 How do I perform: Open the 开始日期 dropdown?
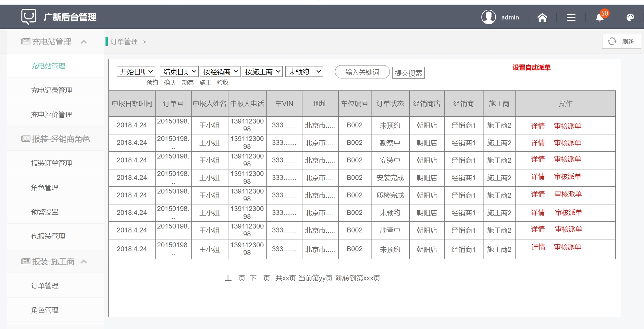coord(136,72)
